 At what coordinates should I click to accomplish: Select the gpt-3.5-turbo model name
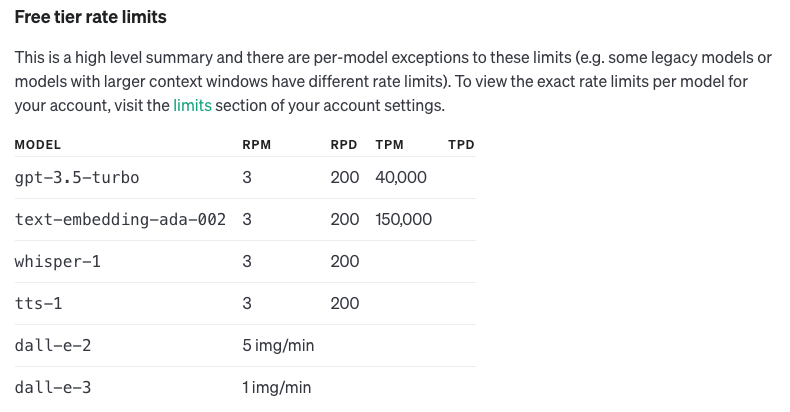coord(77,178)
